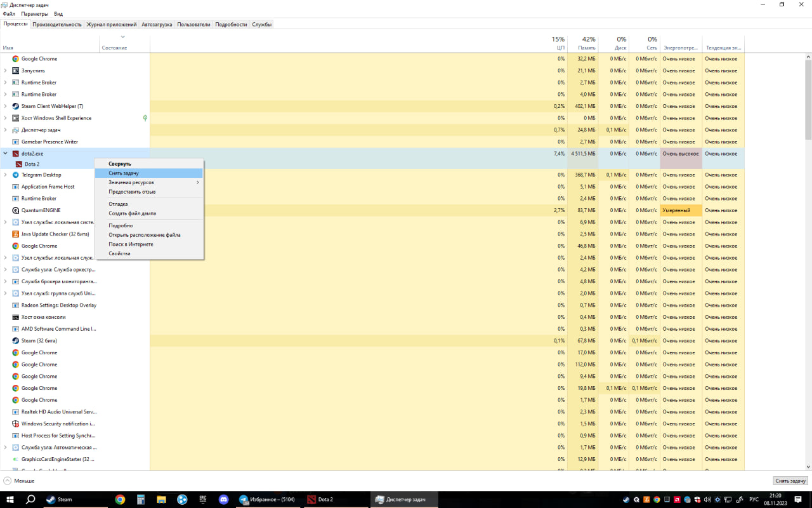Expand the Узел служб: группа служб Uni... group

pyautogui.click(x=6, y=293)
